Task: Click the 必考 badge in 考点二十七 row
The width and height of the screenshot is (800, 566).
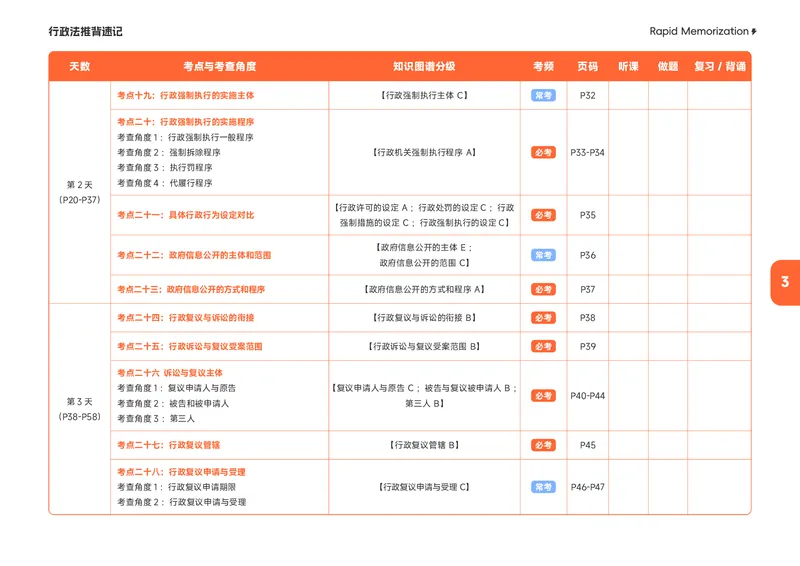Action: [543, 445]
